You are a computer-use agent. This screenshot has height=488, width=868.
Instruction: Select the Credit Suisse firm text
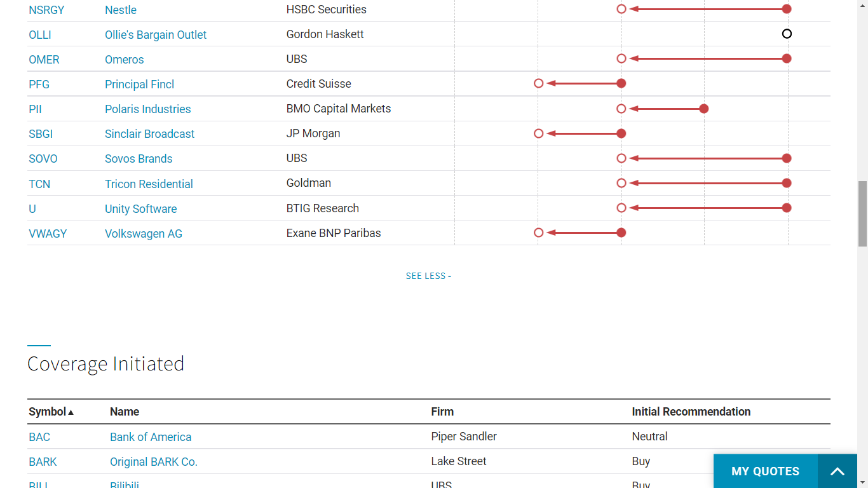click(319, 84)
